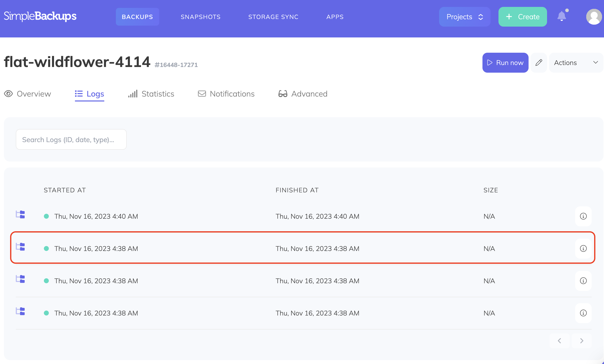Open the Projects dropdown
604x364 pixels.
464,17
